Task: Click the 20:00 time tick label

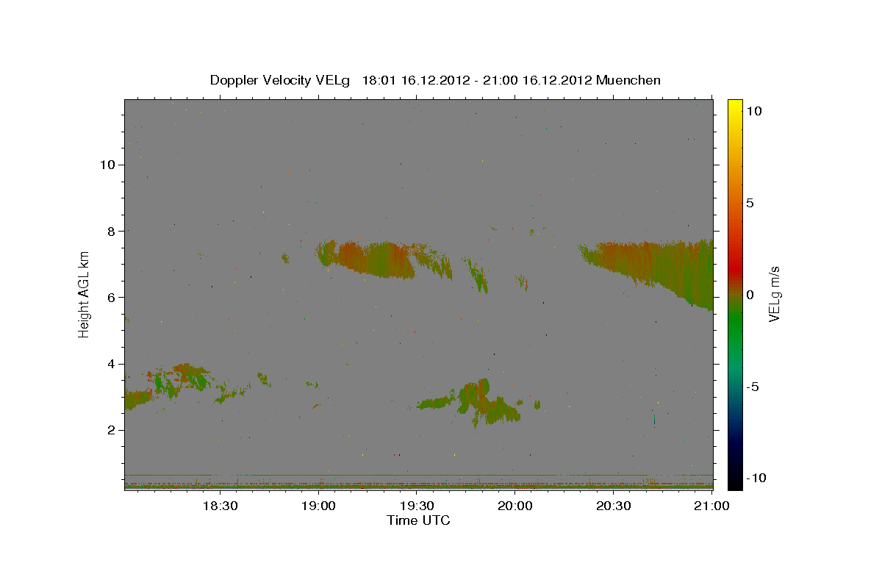Action: pos(515,506)
